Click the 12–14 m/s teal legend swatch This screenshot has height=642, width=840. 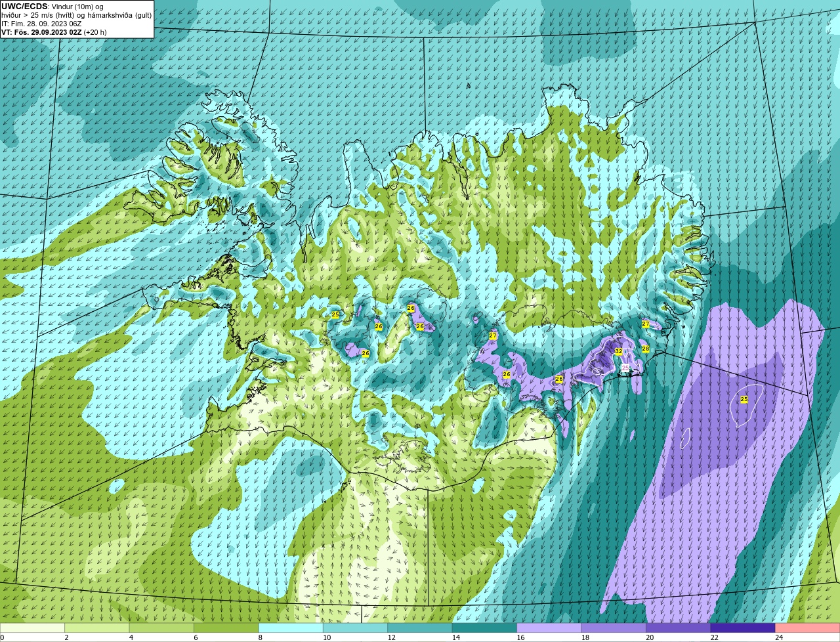pos(420,628)
